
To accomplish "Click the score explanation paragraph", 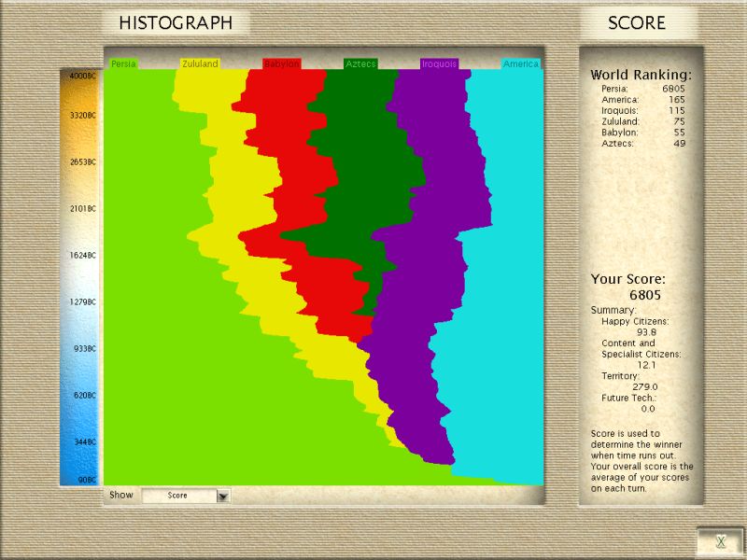I will tap(641, 461).
